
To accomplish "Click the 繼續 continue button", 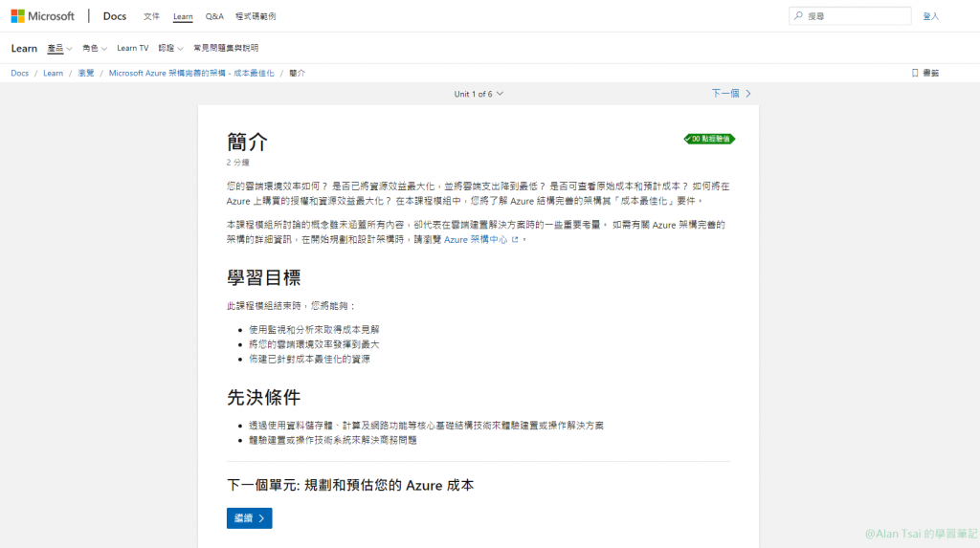I will pyautogui.click(x=250, y=518).
